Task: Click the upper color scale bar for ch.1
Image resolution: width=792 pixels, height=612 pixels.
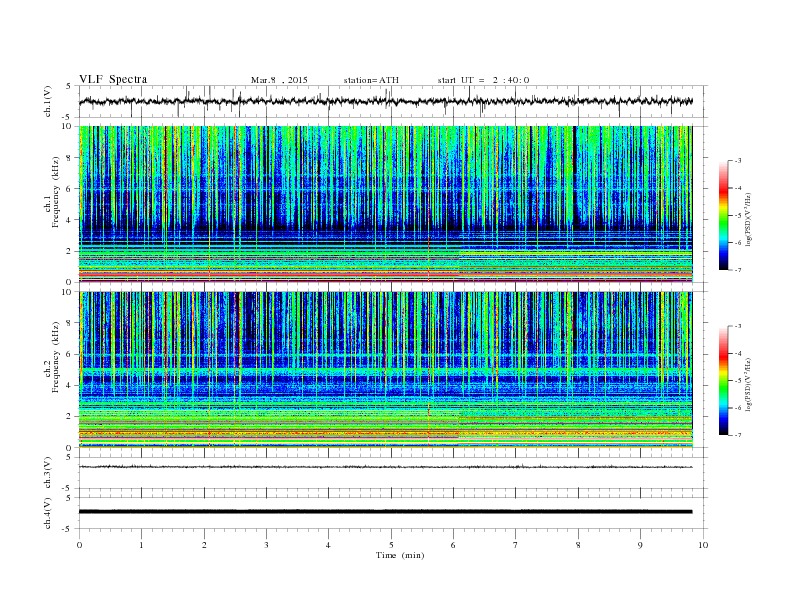Action: (724, 216)
